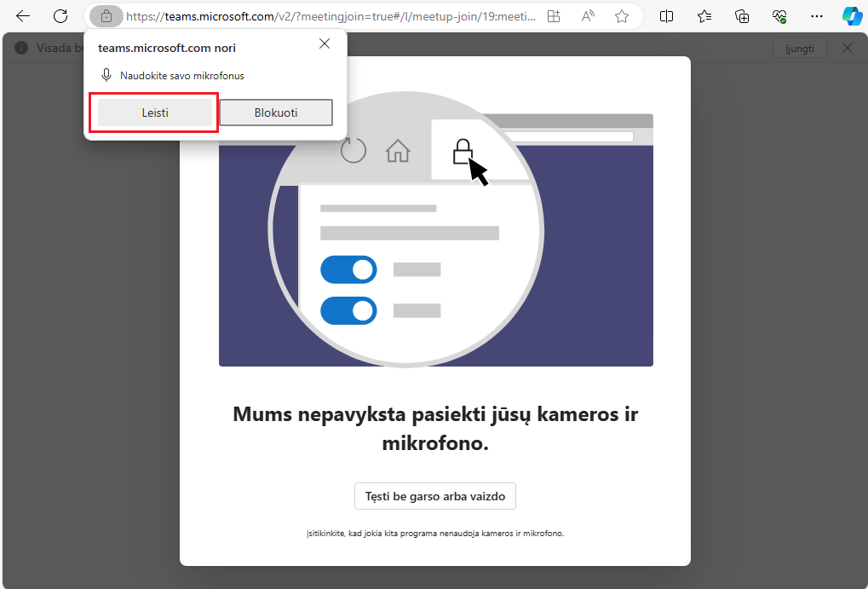Viewport: 868px width, 589px height.
Task: Click the browser Back arrow
Action: pos(23,16)
